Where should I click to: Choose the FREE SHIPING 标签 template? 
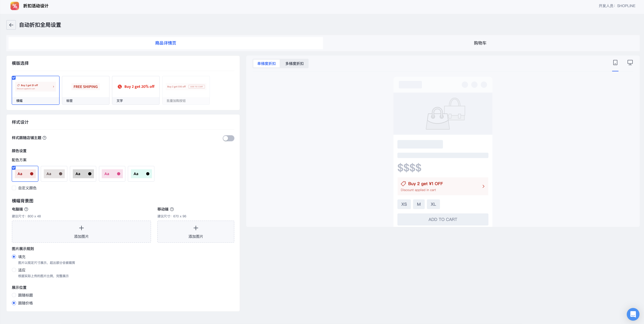[85, 90]
